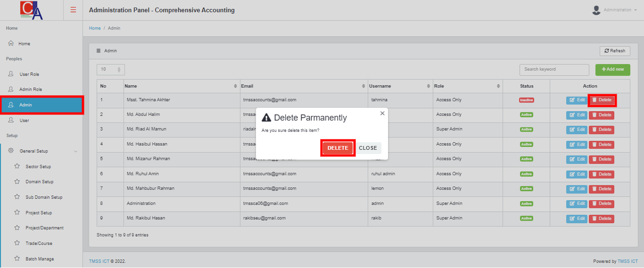Edit Md. Mahbubur Rahman's row
This screenshot has height=268, width=644.
[577, 189]
